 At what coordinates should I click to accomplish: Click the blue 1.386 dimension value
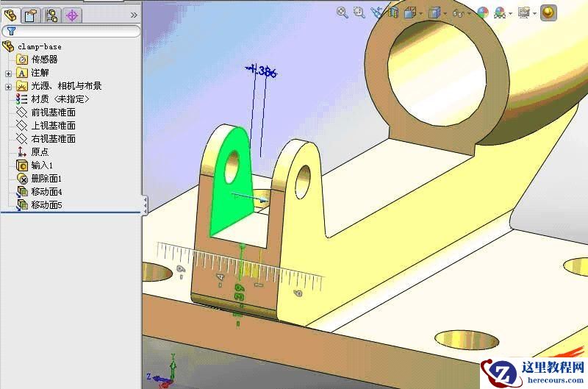click(x=262, y=71)
